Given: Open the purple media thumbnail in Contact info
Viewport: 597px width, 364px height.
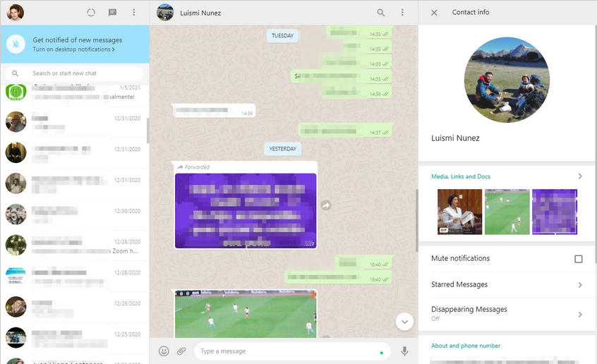Looking at the screenshot, I should pyautogui.click(x=555, y=212).
